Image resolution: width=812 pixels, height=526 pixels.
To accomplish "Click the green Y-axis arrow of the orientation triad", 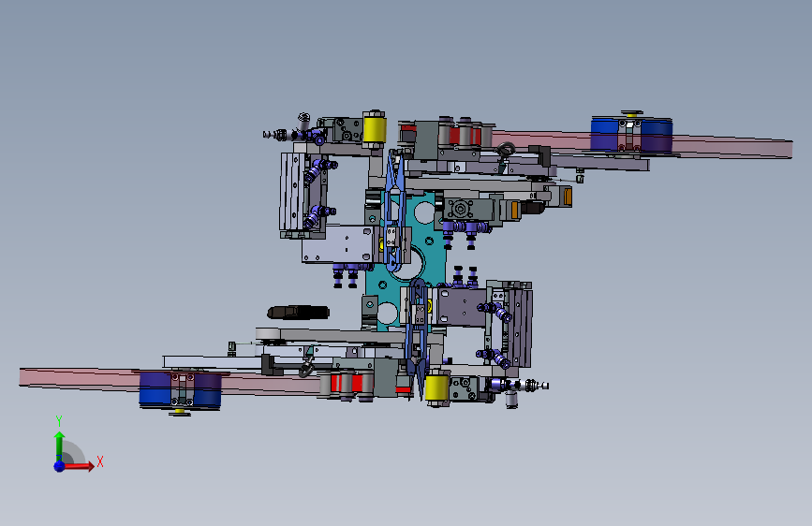I will (x=60, y=446).
